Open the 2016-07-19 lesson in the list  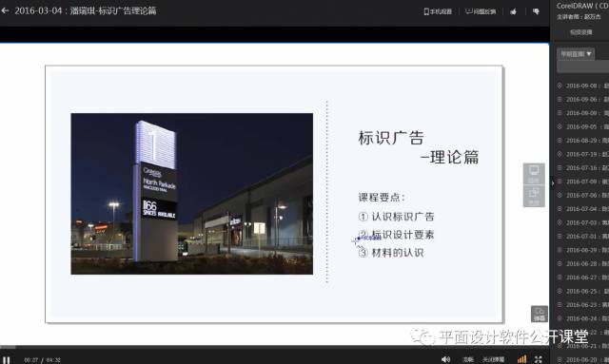click(582, 154)
